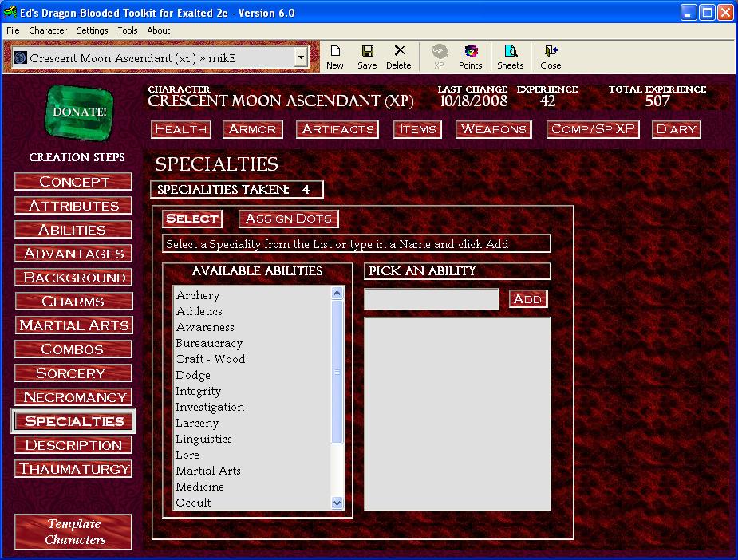Go to the Advantages creation step
738x560 pixels.
coord(73,254)
